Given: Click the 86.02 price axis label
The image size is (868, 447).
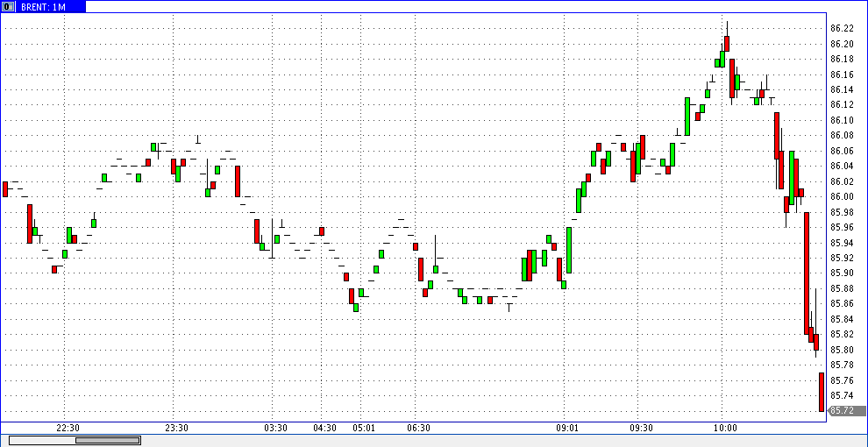Looking at the screenshot, I should [842, 181].
